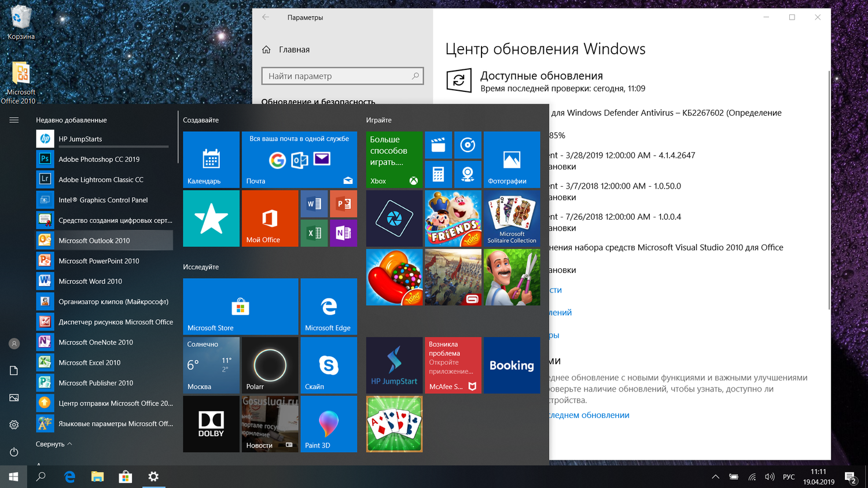Click the Windows Start button
Screen dimensions: 868x488
pos(13,477)
